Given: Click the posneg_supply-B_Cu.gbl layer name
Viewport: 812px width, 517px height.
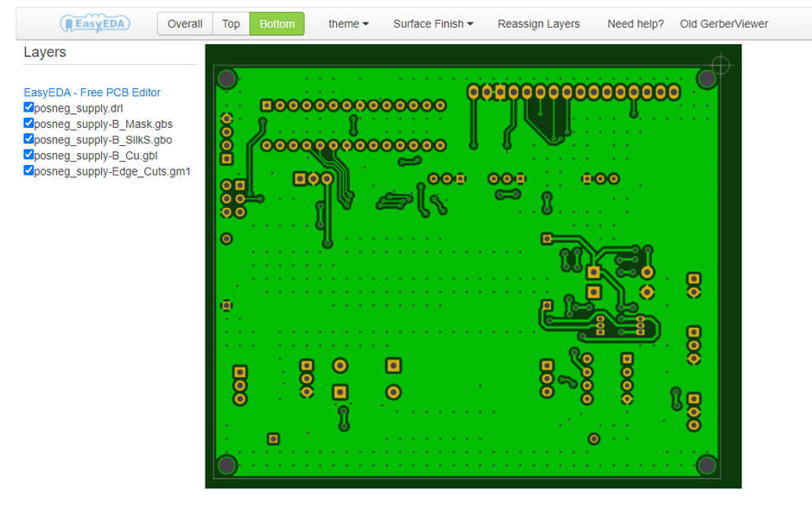Looking at the screenshot, I should pos(96,156).
